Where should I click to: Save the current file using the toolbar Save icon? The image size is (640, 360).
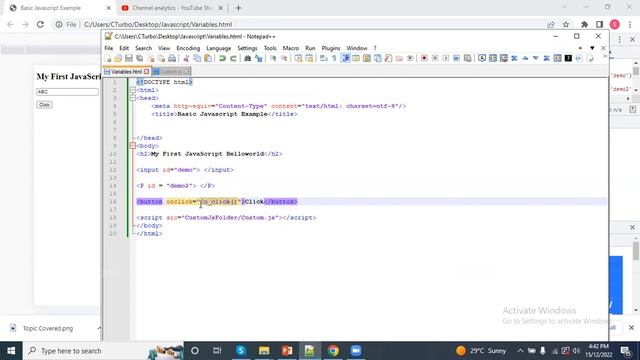tap(129, 58)
